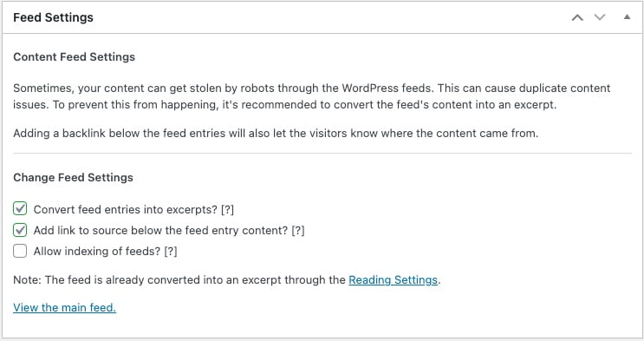Follow the View the main feed link
Screen dimensions: 644x341
pyautogui.click(x=64, y=308)
